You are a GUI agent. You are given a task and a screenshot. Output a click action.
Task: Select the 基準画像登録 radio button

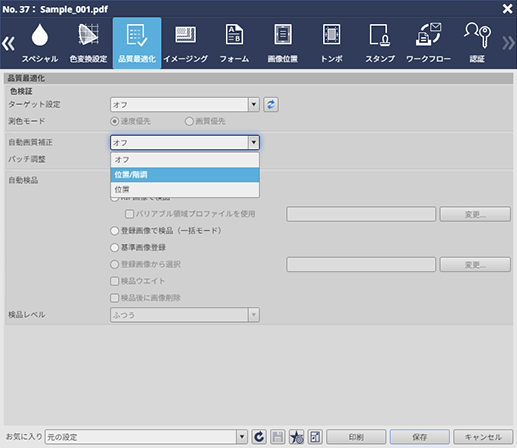point(114,247)
